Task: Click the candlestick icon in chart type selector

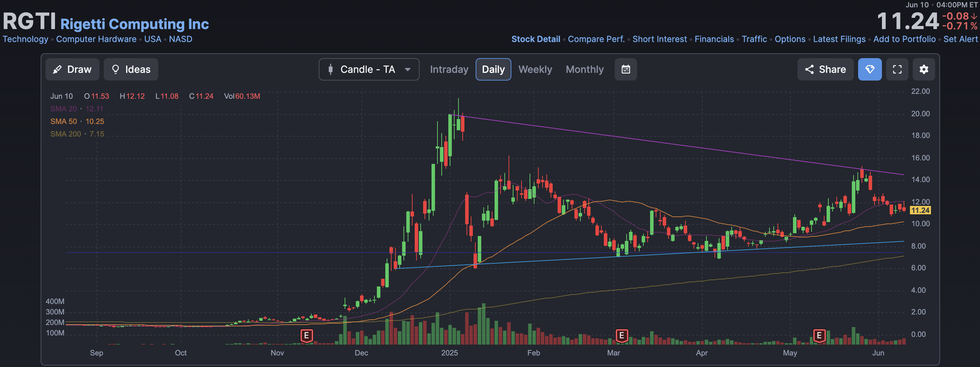Action: tap(331, 69)
